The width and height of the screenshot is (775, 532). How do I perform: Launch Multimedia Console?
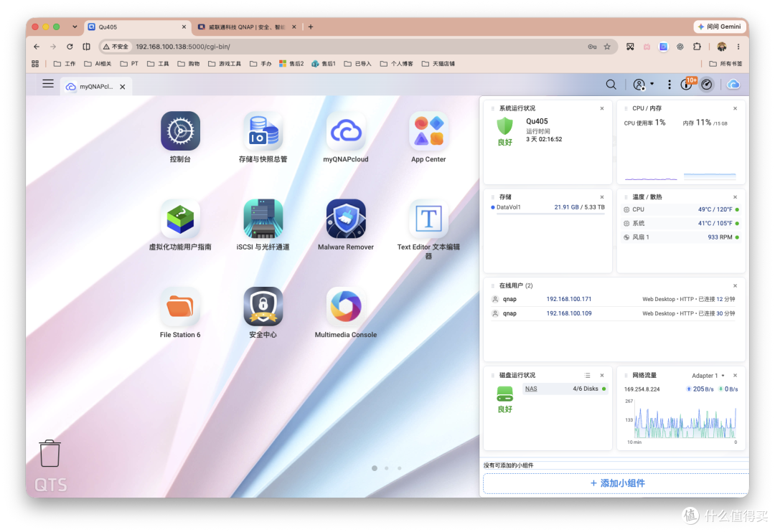(x=345, y=306)
